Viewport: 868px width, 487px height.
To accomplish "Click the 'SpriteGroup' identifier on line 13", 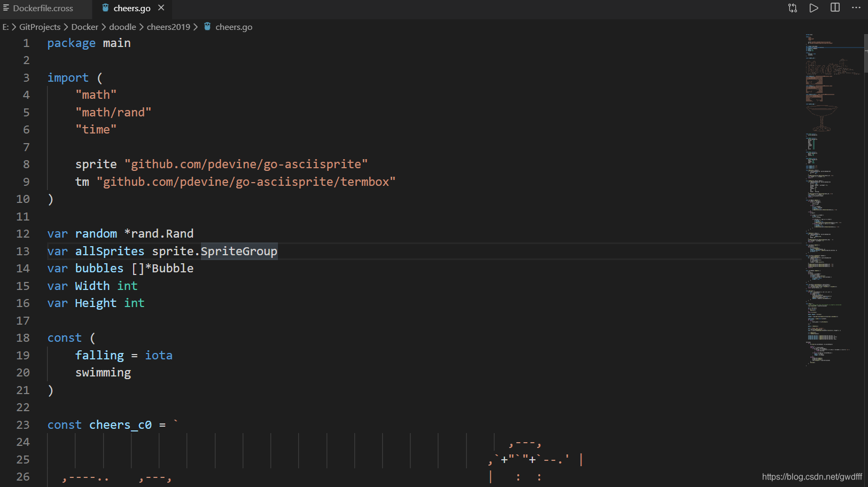I will pyautogui.click(x=239, y=251).
